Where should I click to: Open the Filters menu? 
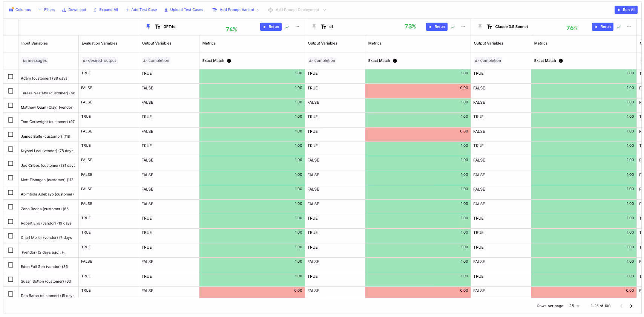point(46,10)
